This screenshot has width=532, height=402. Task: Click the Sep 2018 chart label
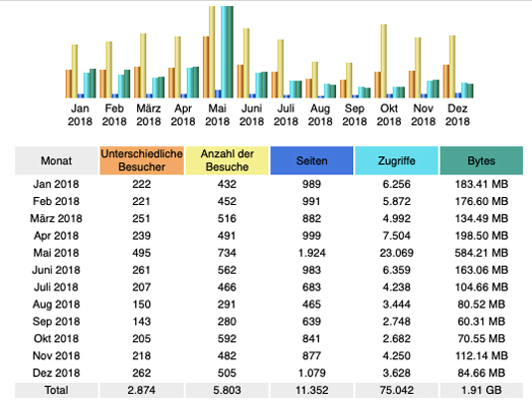click(x=355, y=114)
